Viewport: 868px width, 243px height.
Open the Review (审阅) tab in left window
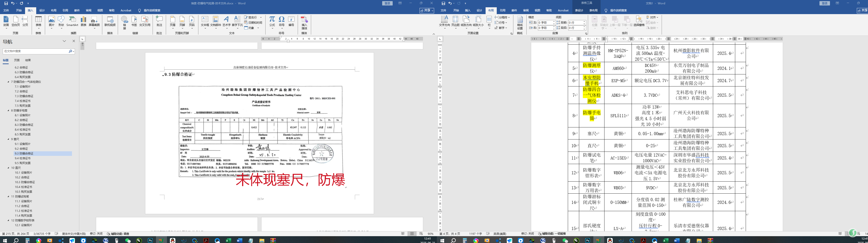click(x=89, y=10)
